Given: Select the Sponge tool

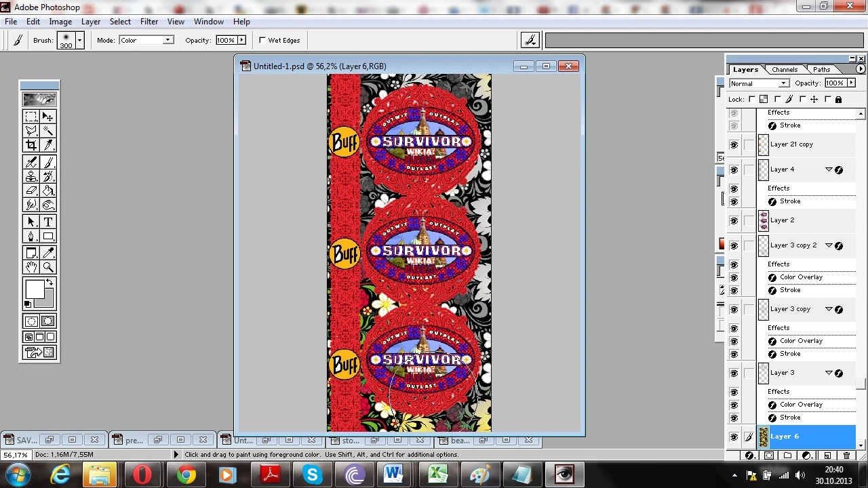Looking at the screenshot, I should [x=48, y=205].
